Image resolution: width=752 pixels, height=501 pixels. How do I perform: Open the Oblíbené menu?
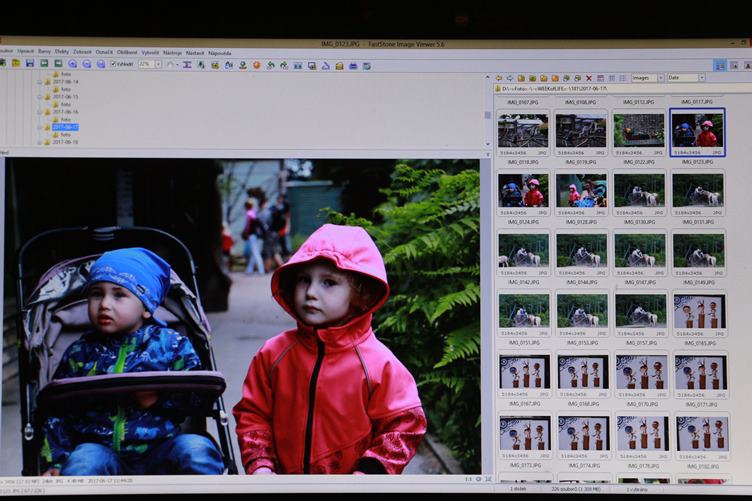(127, 52)
